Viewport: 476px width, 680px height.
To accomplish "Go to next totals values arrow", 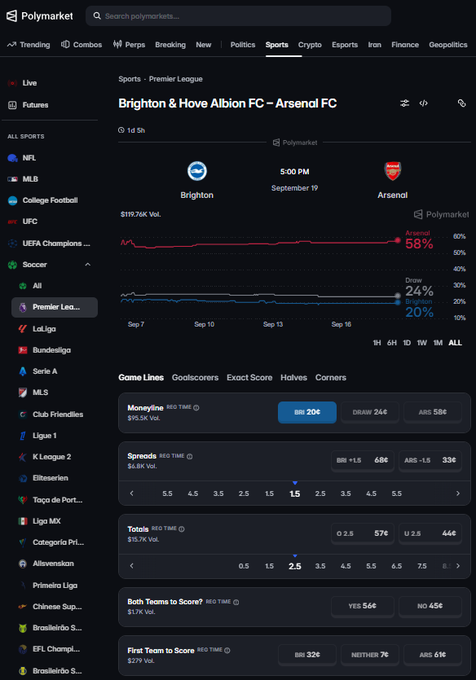I will point(458,566).
